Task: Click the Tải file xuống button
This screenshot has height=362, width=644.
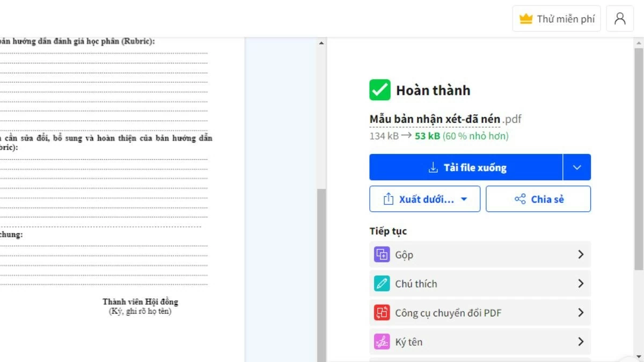Action: pos(467,167)
